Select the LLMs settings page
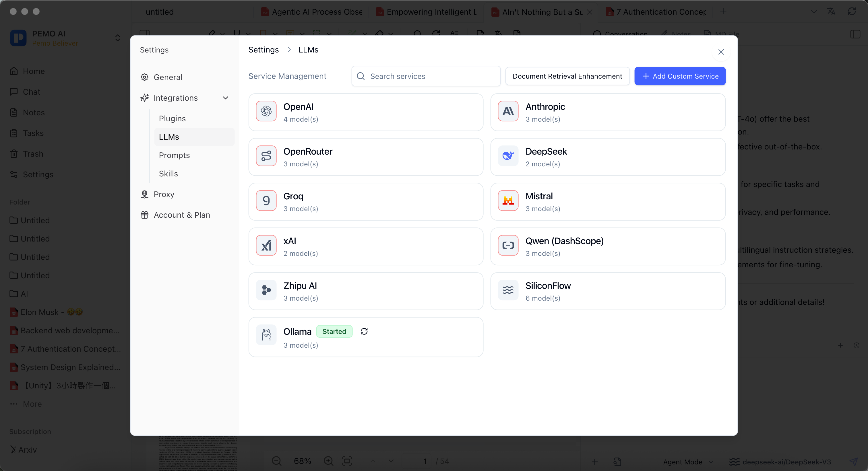The height and width of the screenshot is (471, 868). [194, 137]
